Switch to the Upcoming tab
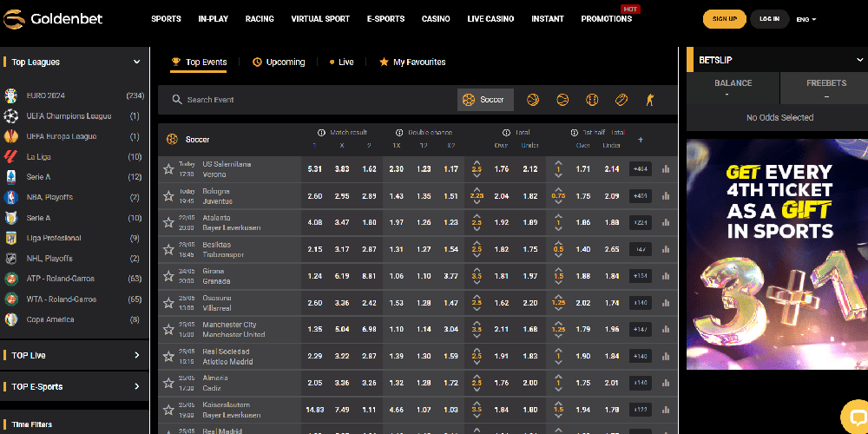 [x=279, y=62]
